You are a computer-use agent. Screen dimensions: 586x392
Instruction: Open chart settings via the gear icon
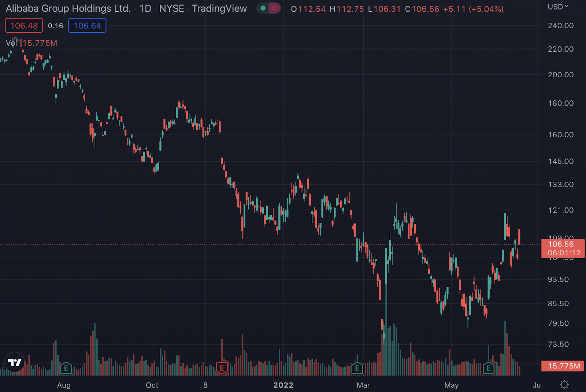pyautogui.click(x=564, y=385)
